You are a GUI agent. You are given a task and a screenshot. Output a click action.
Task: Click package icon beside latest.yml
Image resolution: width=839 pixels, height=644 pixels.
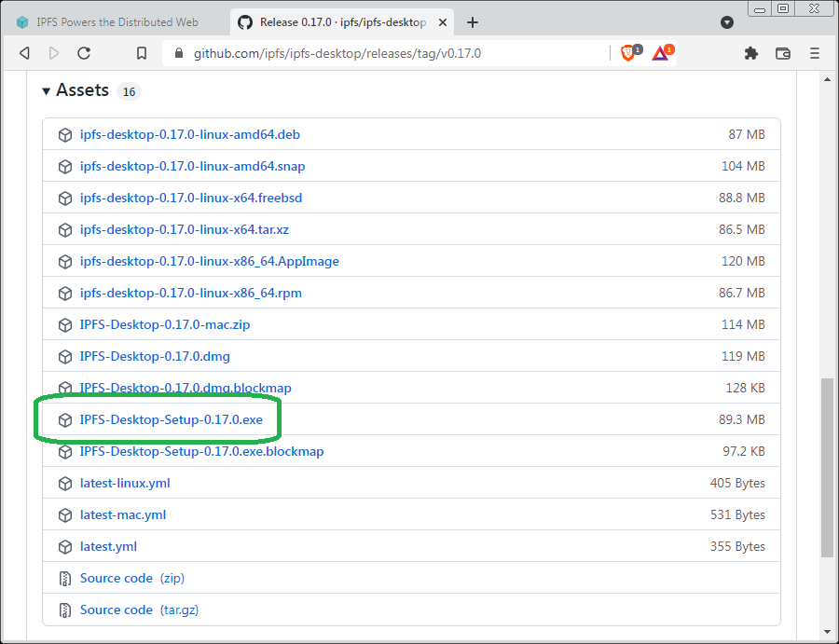click(x=65, y=547)
